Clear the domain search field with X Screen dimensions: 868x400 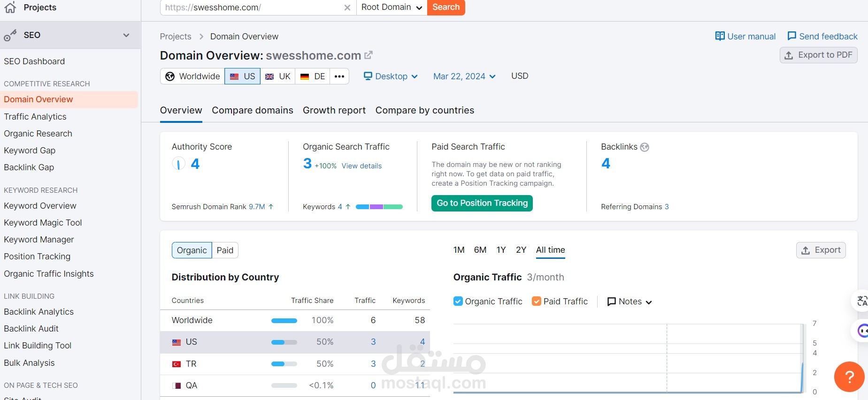click(x=347, y=8)
